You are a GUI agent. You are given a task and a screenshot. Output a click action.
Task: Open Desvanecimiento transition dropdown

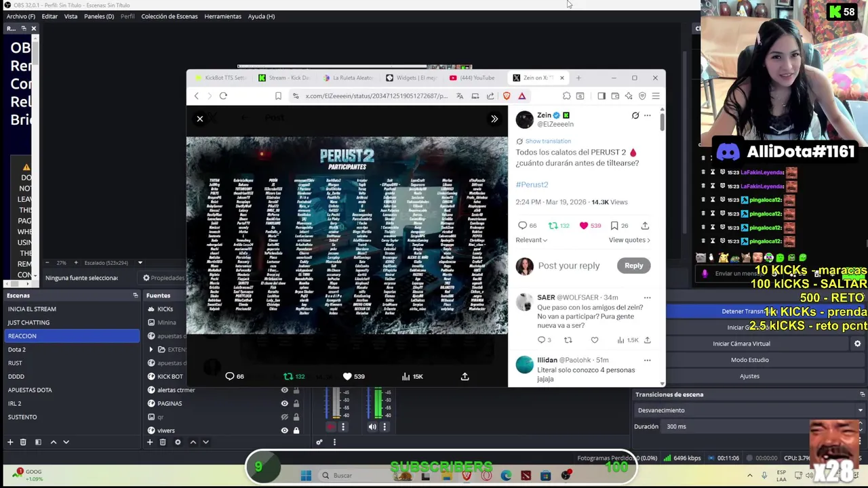click(x=750, y=410)
